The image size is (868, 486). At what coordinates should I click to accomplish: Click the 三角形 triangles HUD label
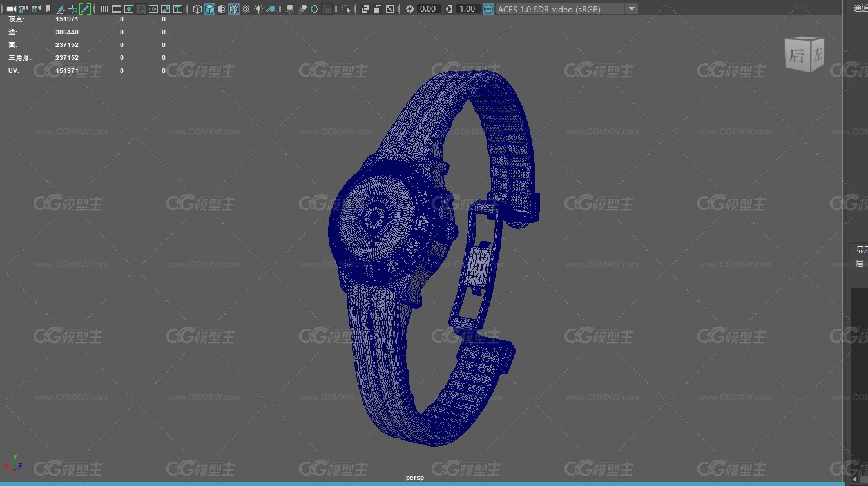[20, 57]
